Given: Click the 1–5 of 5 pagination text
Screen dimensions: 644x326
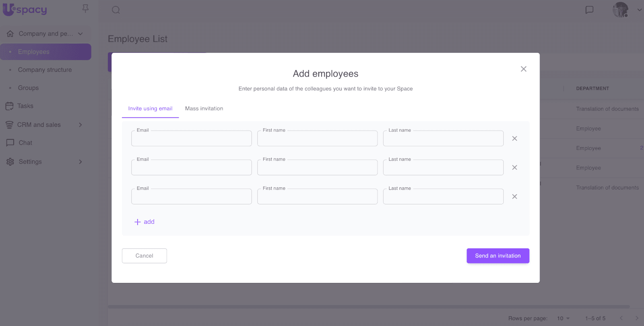Looking at the screenshot, I should 595,318.
